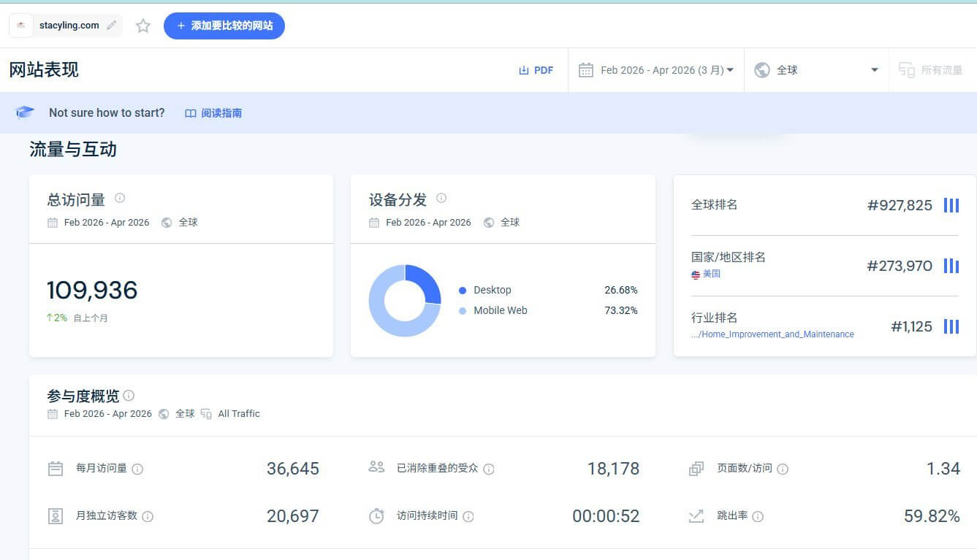Click 添加要比较的网站 button
Screen dimensions: 977x560
224,26
